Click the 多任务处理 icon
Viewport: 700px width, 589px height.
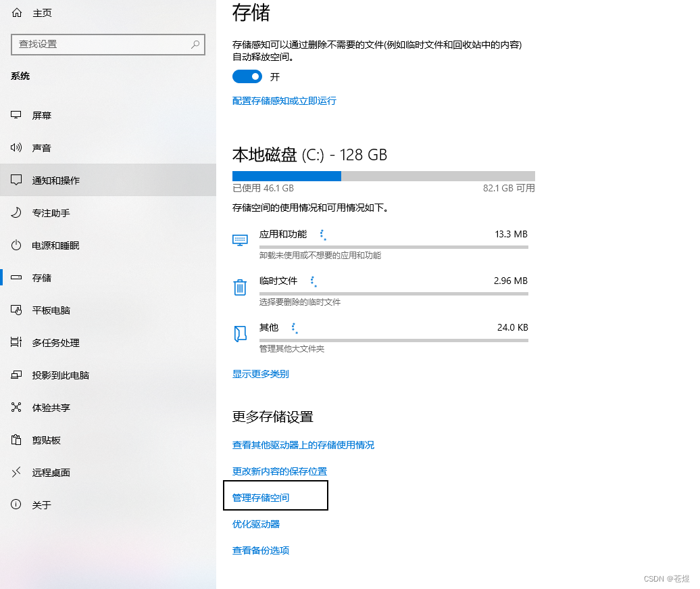coord(16,342)
